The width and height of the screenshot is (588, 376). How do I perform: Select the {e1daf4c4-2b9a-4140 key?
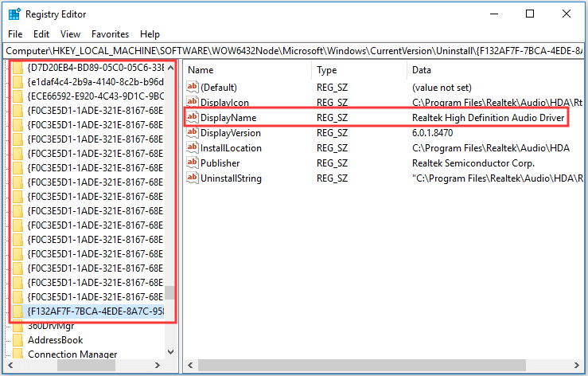[95, 82]
